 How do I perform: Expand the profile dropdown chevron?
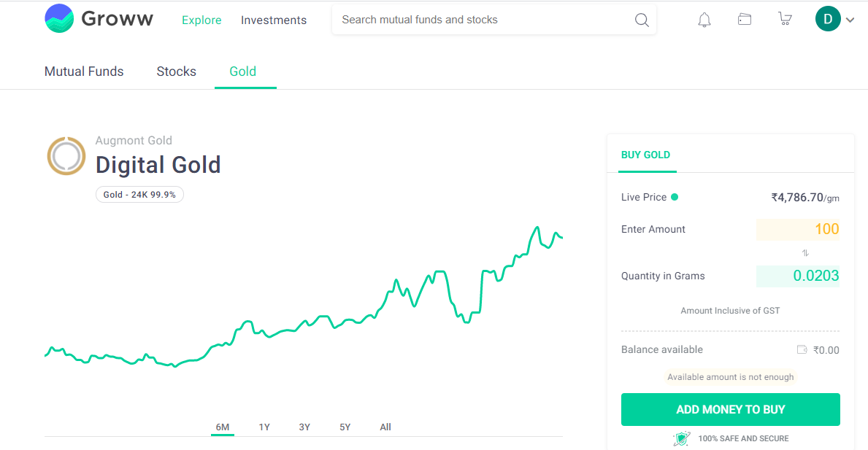coord(850,20)
